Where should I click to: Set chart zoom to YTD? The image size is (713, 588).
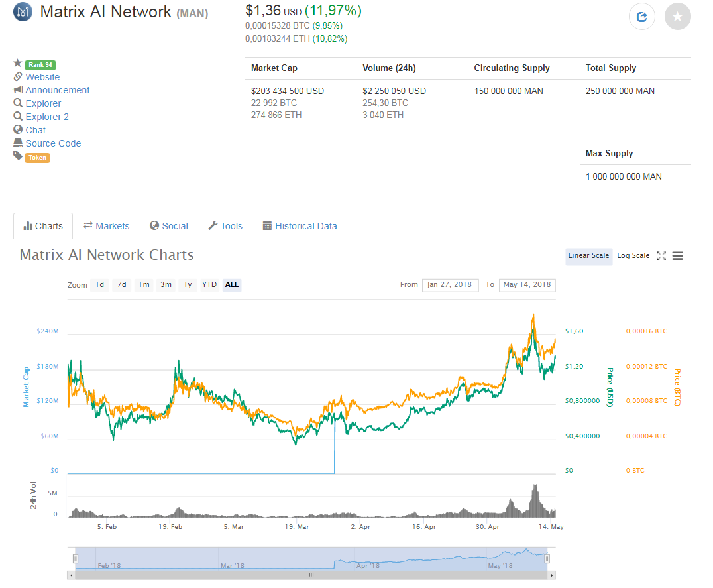tap(209, 284)
